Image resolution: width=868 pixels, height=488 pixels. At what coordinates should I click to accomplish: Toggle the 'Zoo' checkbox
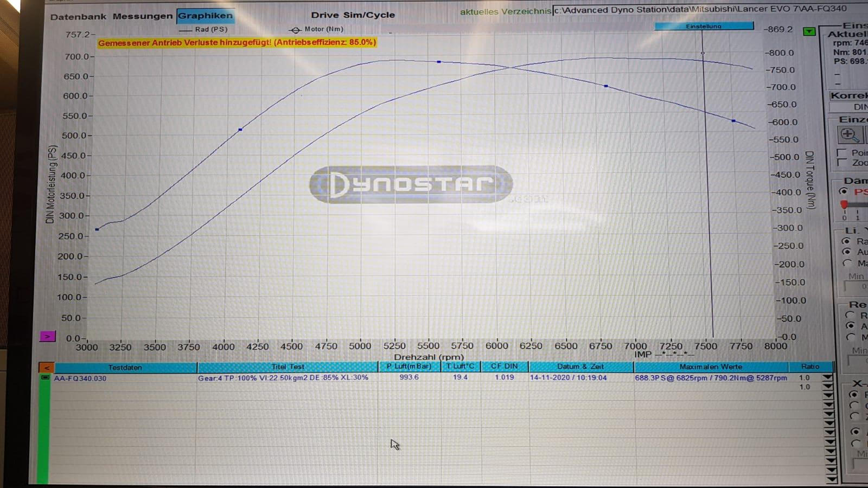[x=842, y=162]
